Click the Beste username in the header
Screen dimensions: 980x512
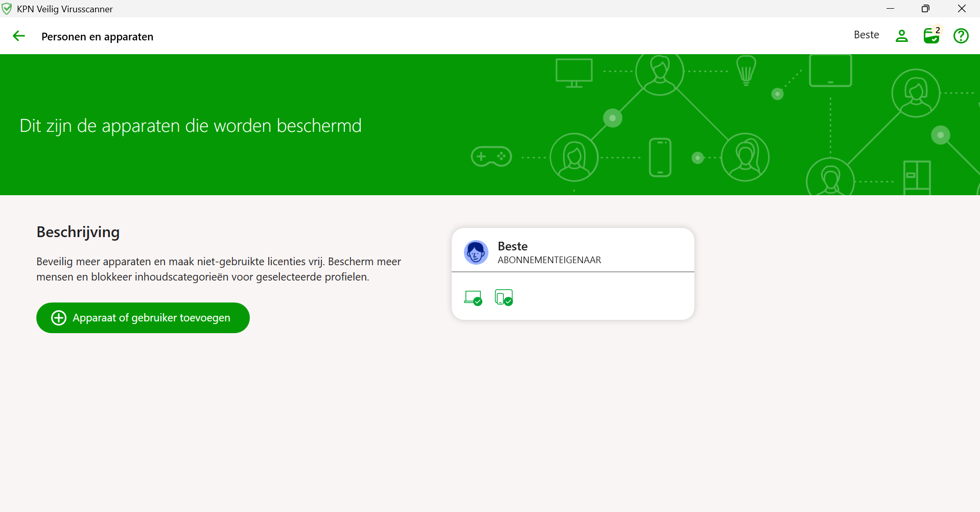(867, 35)
